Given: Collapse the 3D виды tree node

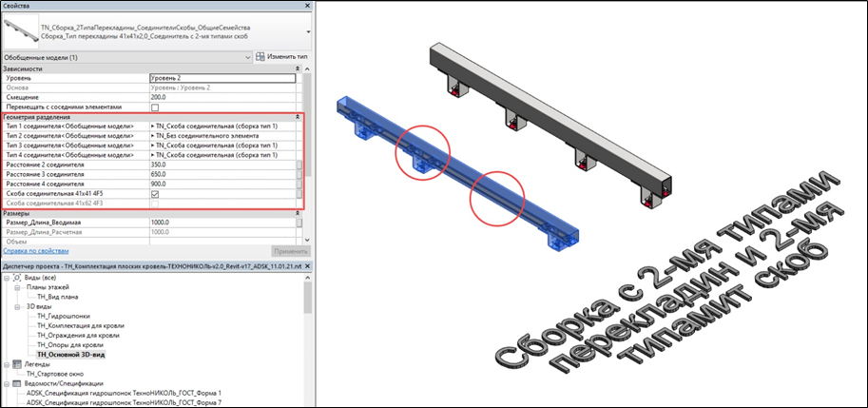Looking at the screenshot, I should click(16, 306).
